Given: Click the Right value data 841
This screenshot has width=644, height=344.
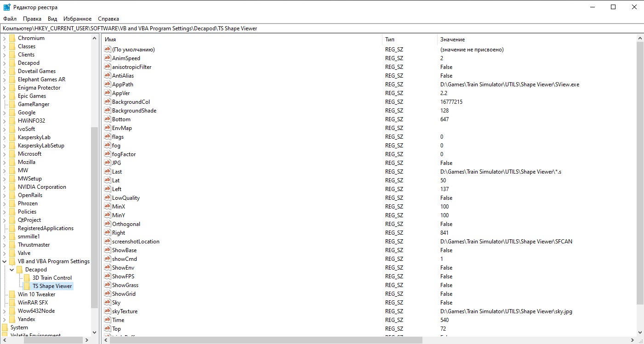Looking at the screenshot, I should (x=444, y=233).
